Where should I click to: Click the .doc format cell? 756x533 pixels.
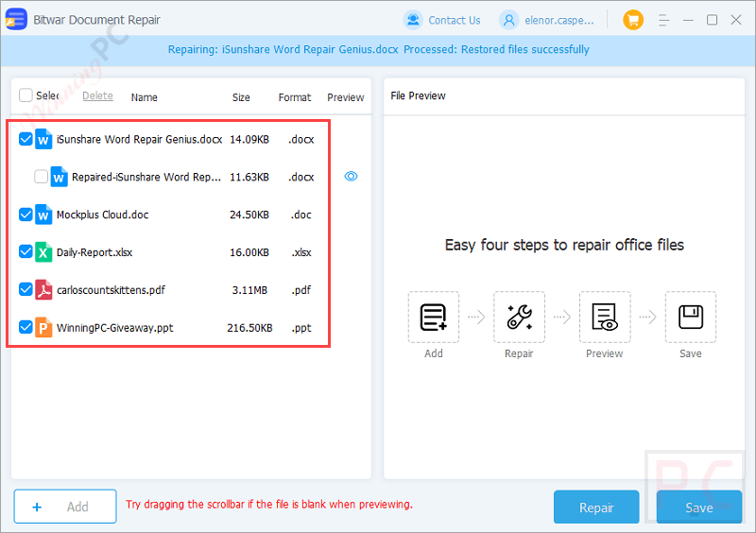click(x=301, y=215)
